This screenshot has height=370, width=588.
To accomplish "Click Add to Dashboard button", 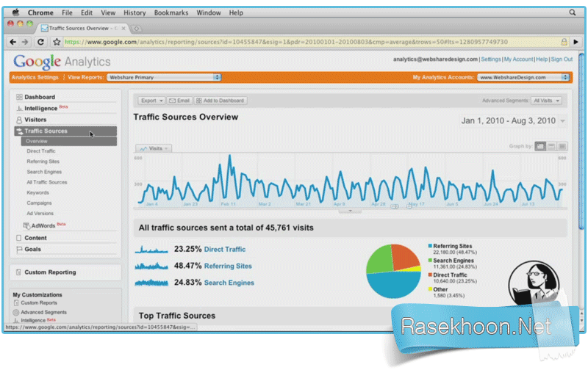I will (x=220, y=101).
